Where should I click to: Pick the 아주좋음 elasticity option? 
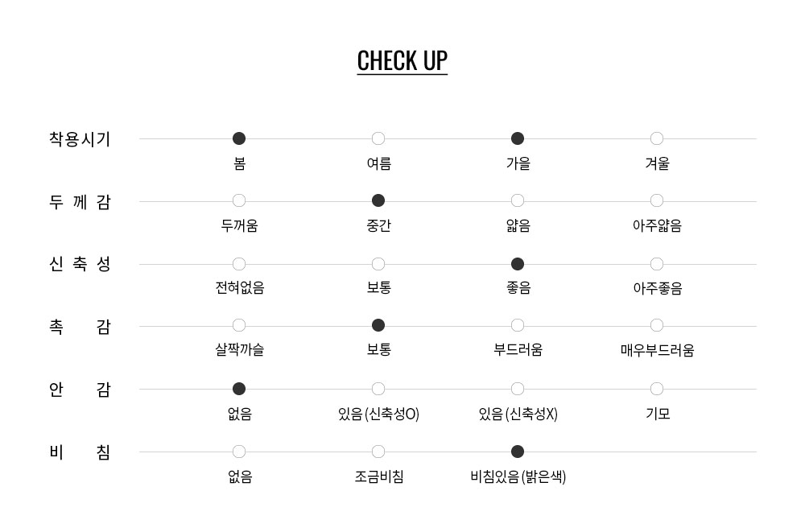click(657, 264)
